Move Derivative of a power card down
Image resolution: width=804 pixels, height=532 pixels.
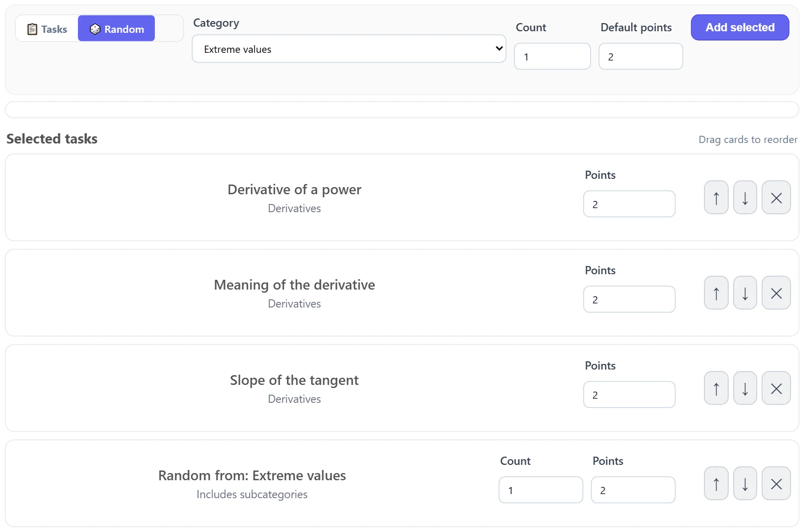tap(745, 197)
